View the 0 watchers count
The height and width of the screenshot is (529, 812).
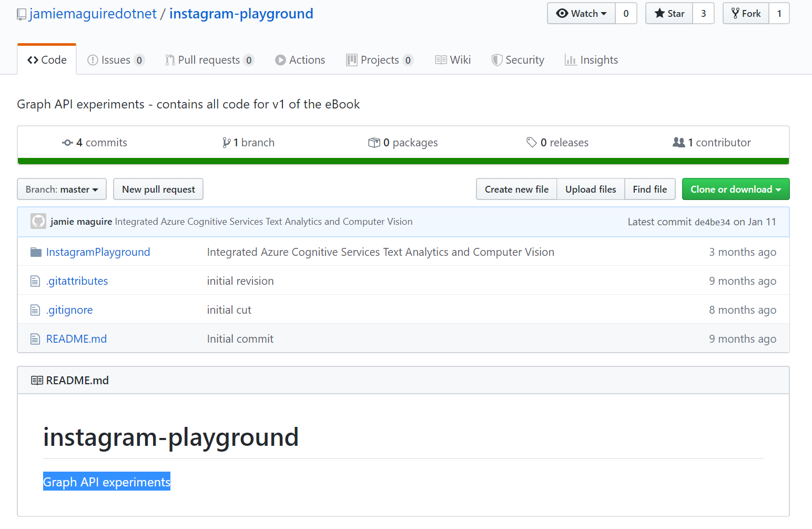(626, 14)
